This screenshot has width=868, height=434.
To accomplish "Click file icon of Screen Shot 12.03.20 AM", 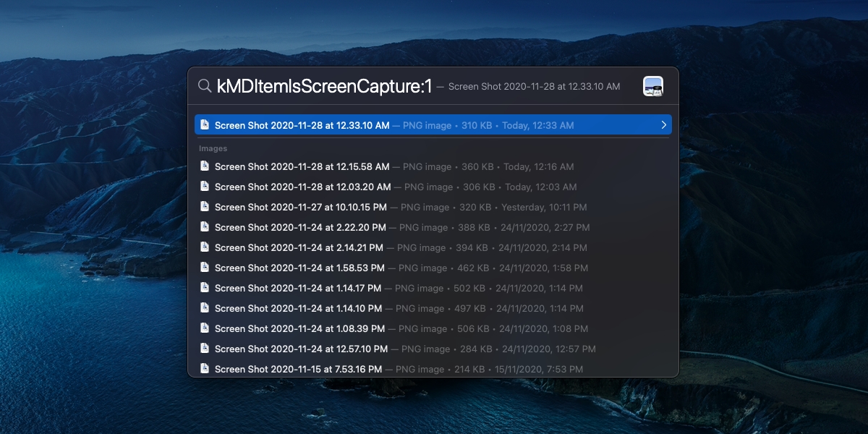I will (205, 187).
